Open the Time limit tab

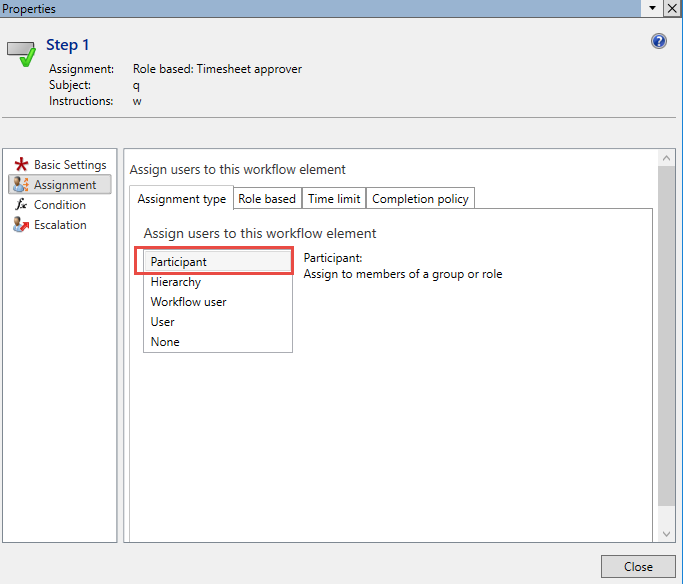334,199
